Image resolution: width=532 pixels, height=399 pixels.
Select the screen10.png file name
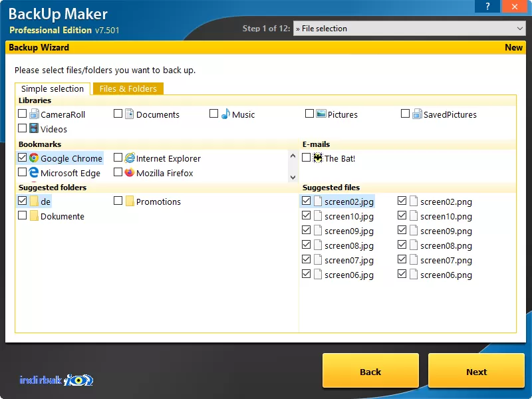point(446,217)
